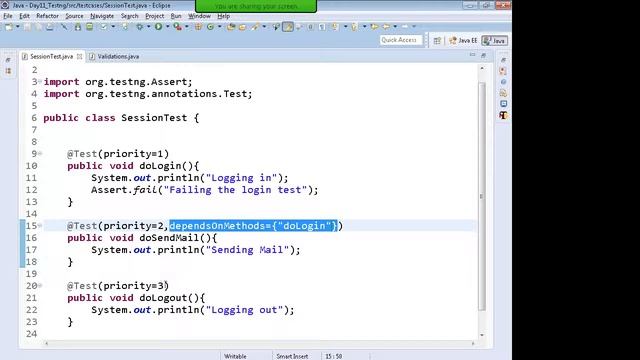Open the Project menu
Viewport: 640px width, 360px height.
coord(155,16)
